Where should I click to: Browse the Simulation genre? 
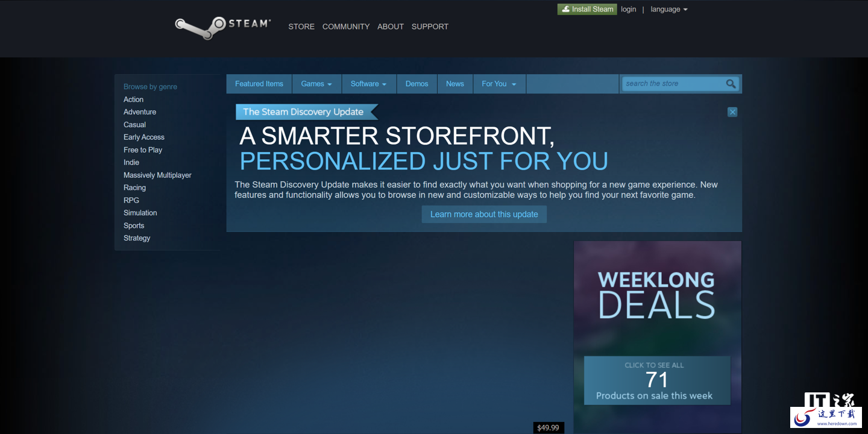point(140,213)
